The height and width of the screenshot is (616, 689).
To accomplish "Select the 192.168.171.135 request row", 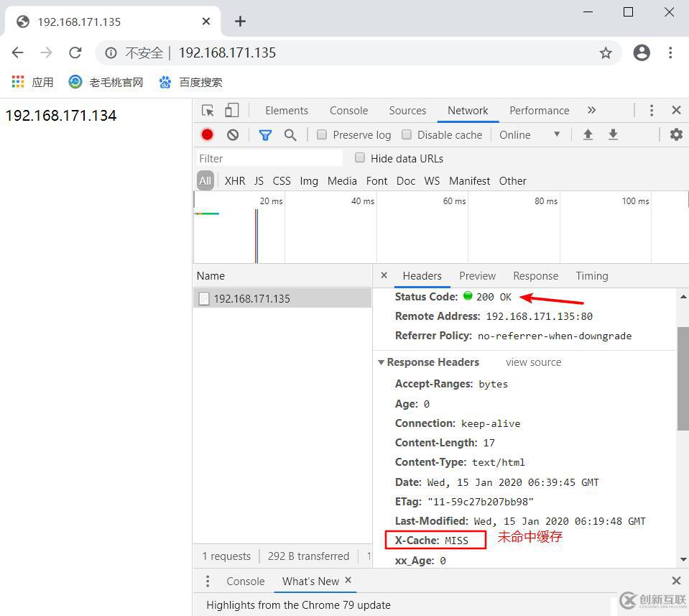I will pos(282,298).
